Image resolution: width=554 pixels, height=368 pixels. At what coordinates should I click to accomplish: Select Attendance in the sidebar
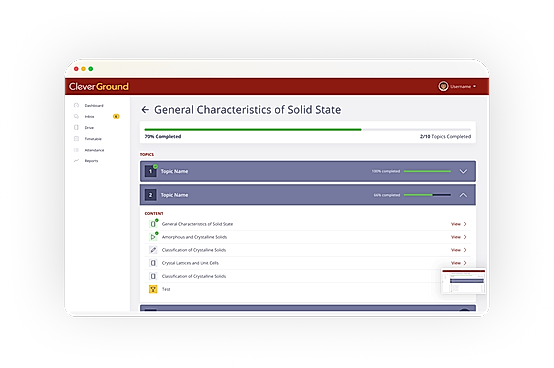coord(94,150)
